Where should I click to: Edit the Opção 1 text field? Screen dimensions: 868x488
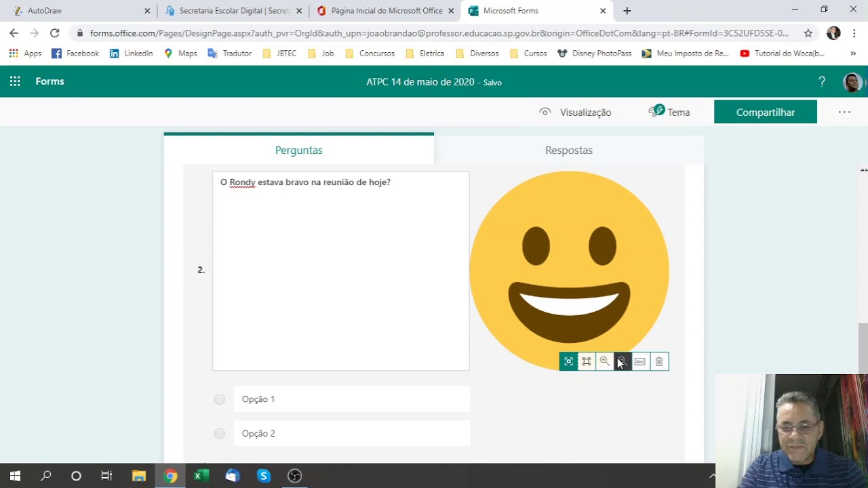(351, 399)
